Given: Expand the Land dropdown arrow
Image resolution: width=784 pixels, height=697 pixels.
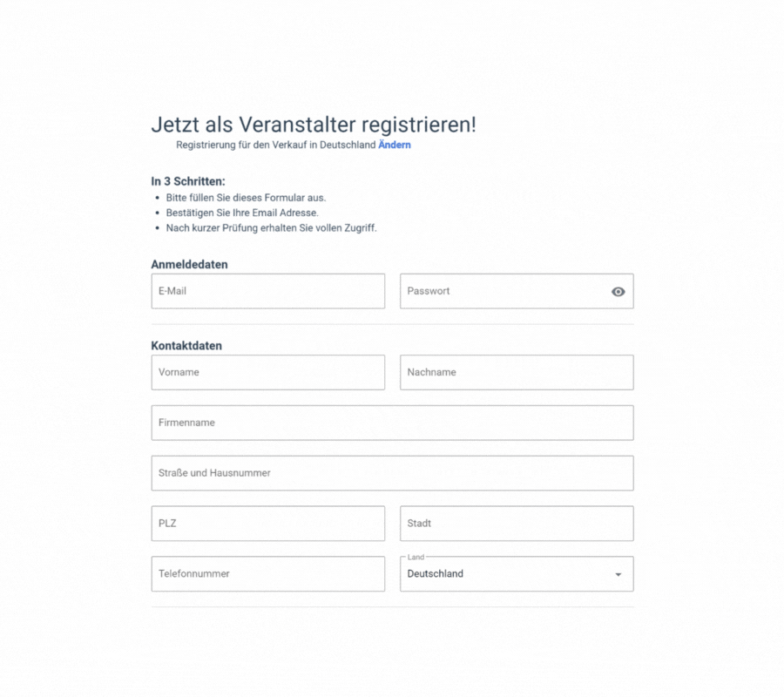Looking at the screenshot, I should [x=618, y=575].
